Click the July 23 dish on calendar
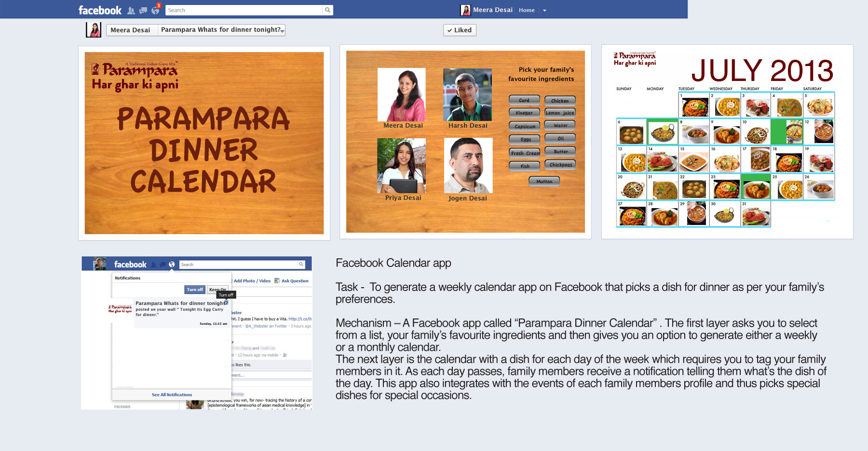This screenshot has height=451, width=868. coord(726,189)
